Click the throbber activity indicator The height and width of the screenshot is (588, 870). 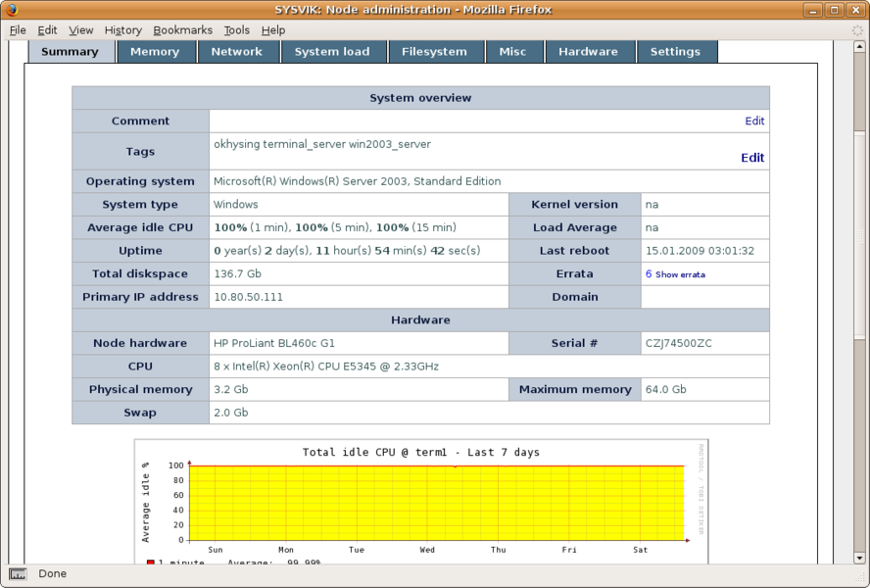(x=857, y=30)
